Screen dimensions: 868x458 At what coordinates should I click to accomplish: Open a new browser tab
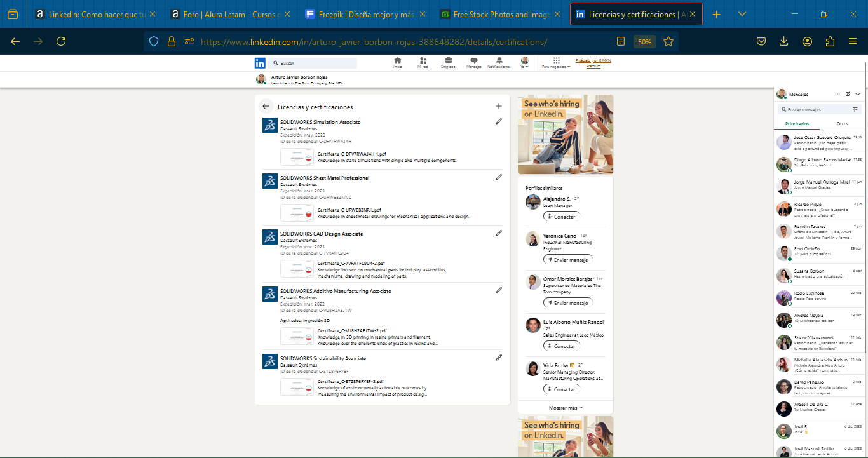pyautogui.click(x=717, y=14)
